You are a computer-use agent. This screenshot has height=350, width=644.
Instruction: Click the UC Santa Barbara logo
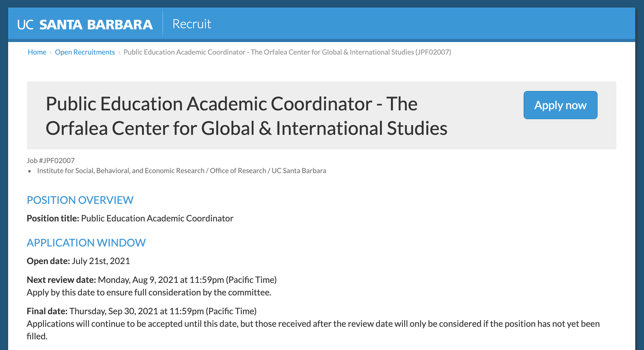85,24
